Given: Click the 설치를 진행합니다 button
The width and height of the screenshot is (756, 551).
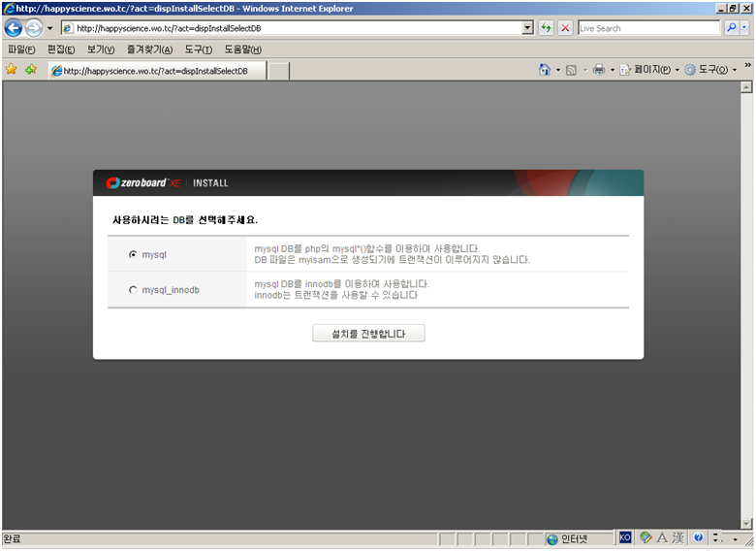Looking at the screenshot, I should (369, 334).
